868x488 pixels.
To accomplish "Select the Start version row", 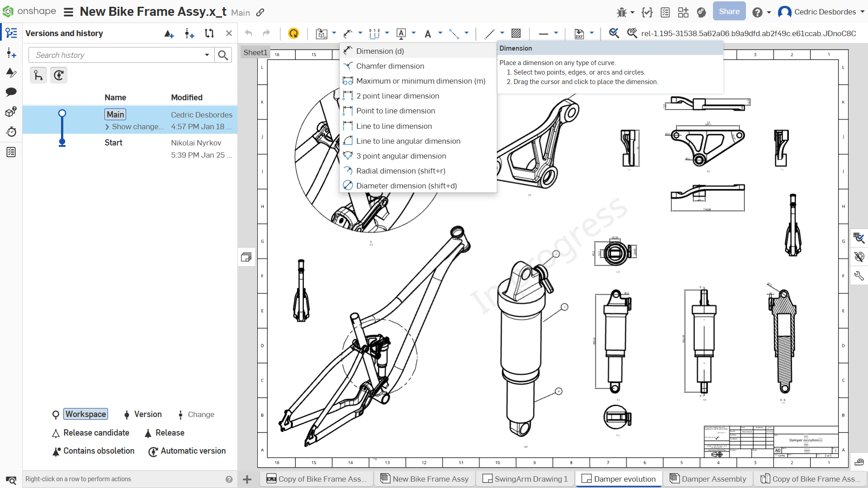I will coord(113,143).
